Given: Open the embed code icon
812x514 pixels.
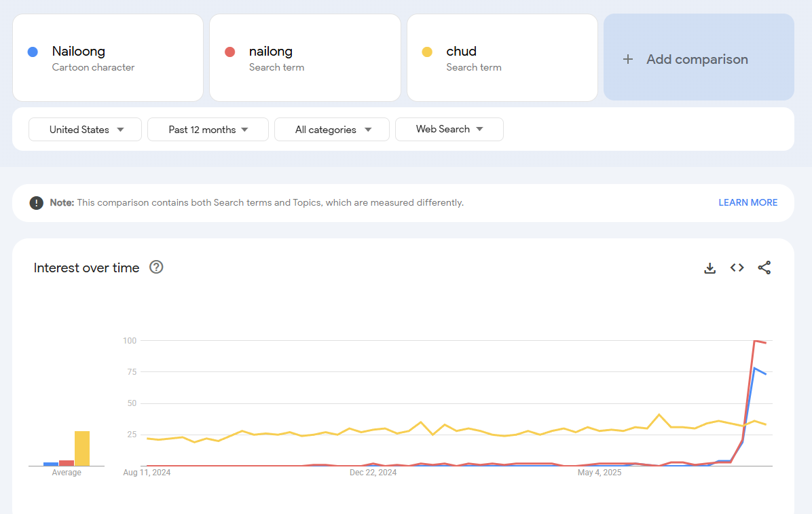Looking at the screenshot, I should coord(737,268).
